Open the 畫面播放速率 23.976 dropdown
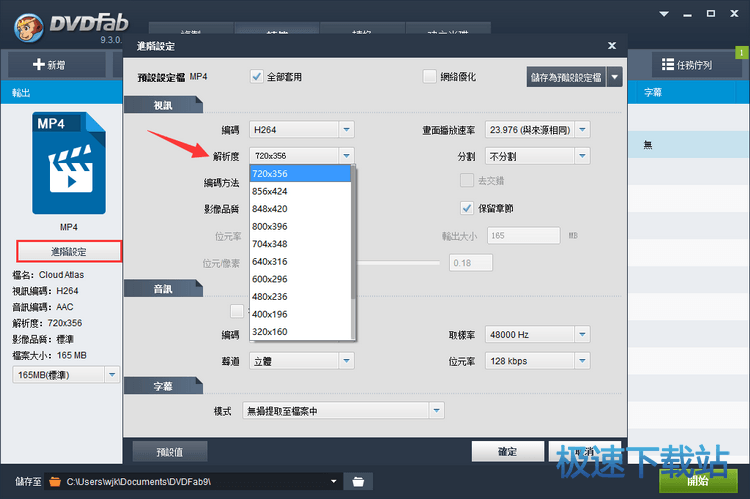The image size is (750, 499). point(582,130)
